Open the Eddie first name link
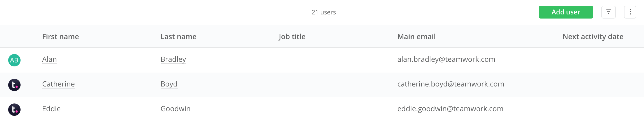Screen dimensions: 644x122 pyautogui.click(x=51, y=109)
